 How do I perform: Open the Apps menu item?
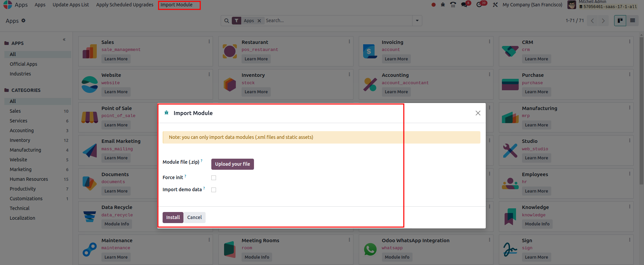tap(40, 5)
